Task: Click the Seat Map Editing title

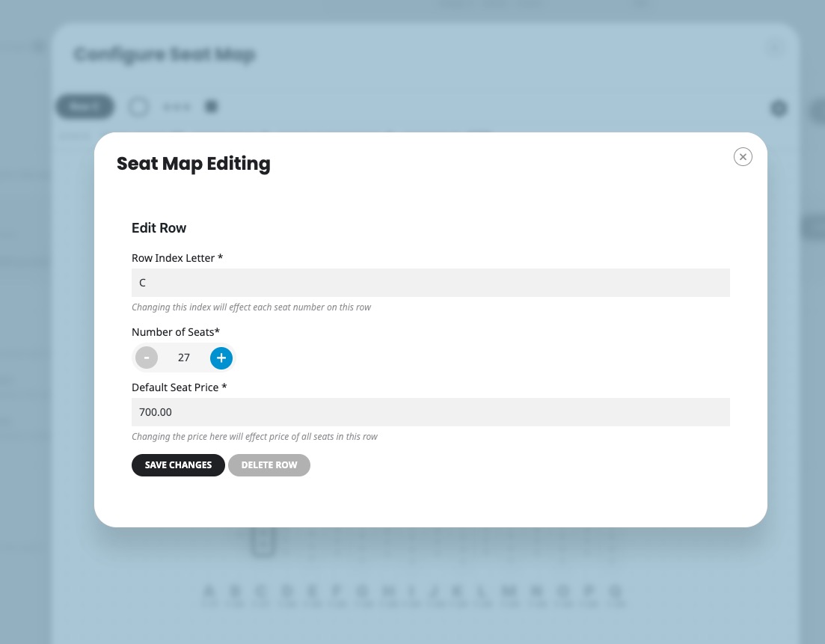Action: coord(194,164)
